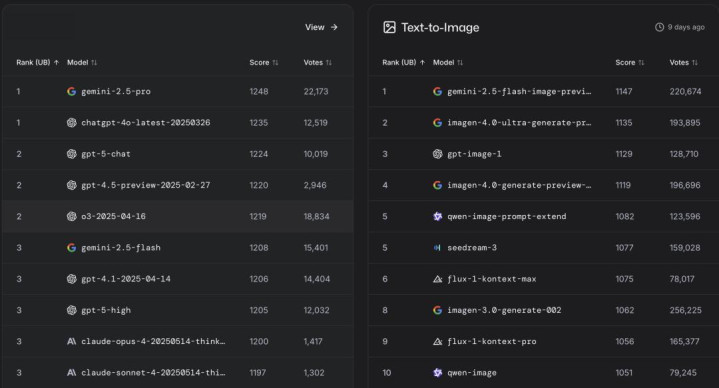The height and width of the screenshot is (388, 719).
Task: Select the gemini-2.5-flash model name
Action: point(121,248)
